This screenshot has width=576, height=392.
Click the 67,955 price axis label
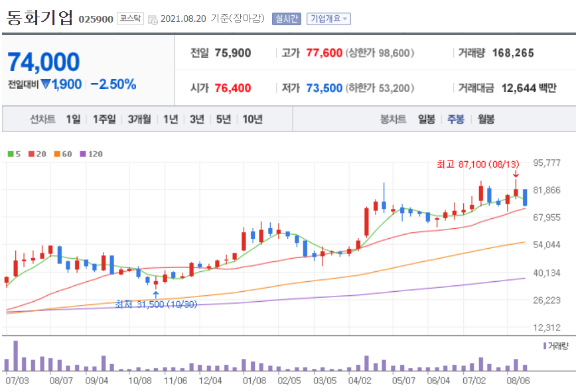pyautogui.click(x=547, y=218)
